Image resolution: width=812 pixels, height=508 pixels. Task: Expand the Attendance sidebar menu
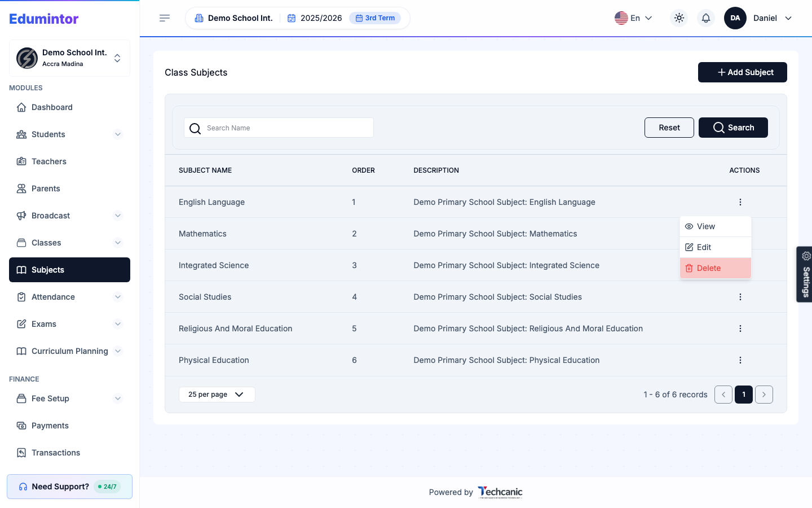(118, 297)
